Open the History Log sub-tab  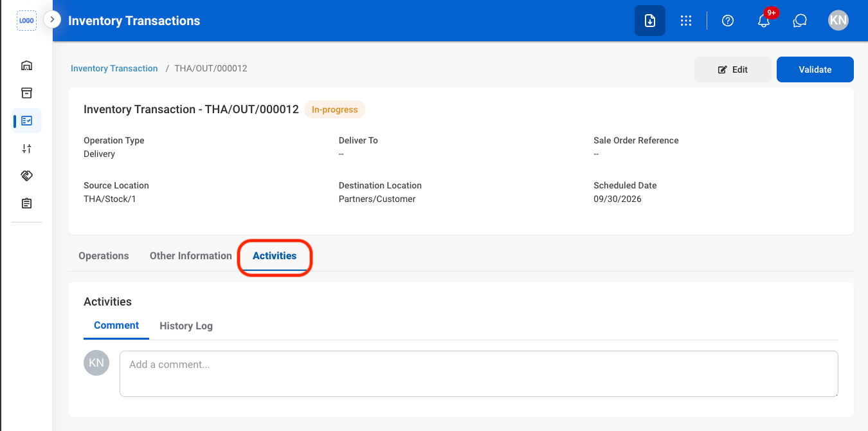tap(186, 326)
